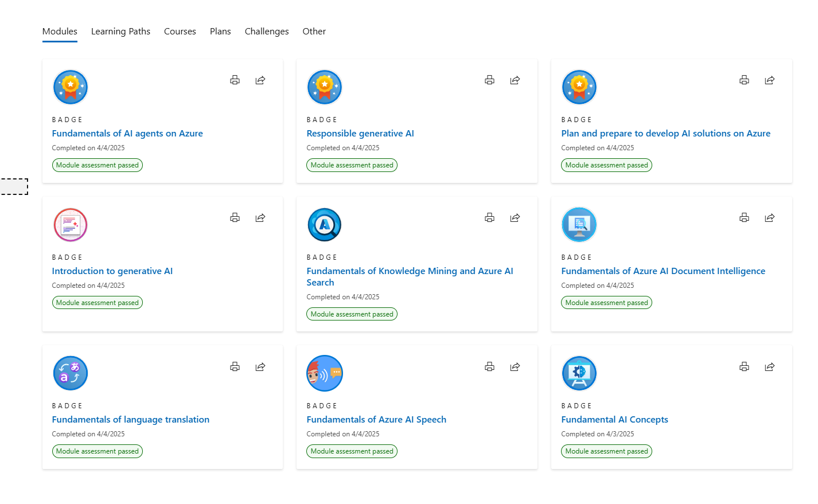
Task: Print the Plan and prepare AI solutions badge
Action: pyautogui.click(x=744, y=80)
